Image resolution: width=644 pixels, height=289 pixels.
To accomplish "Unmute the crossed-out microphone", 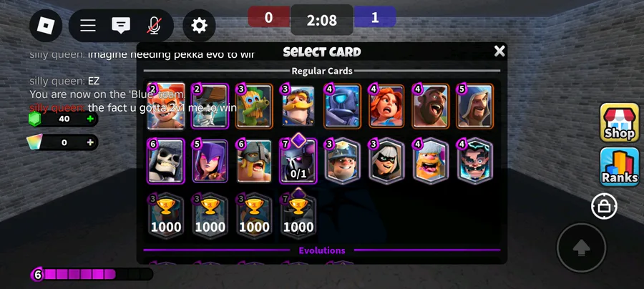I will [x=154, y=26].
